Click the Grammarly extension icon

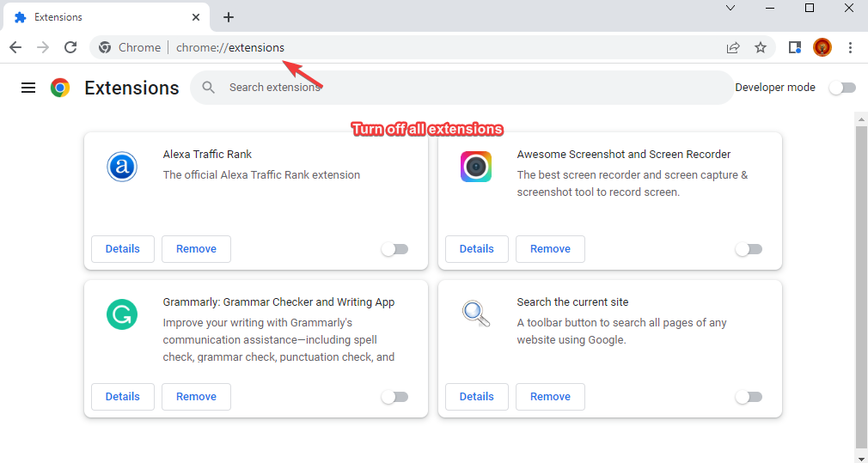(122, 314)
